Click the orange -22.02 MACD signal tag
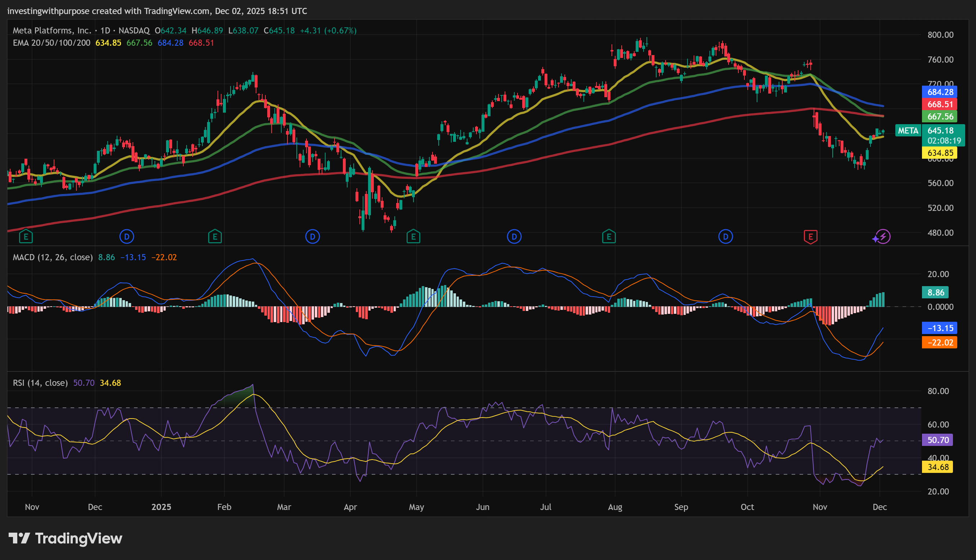The width and height of the screenshot is (976, 560). coord(939,342)
